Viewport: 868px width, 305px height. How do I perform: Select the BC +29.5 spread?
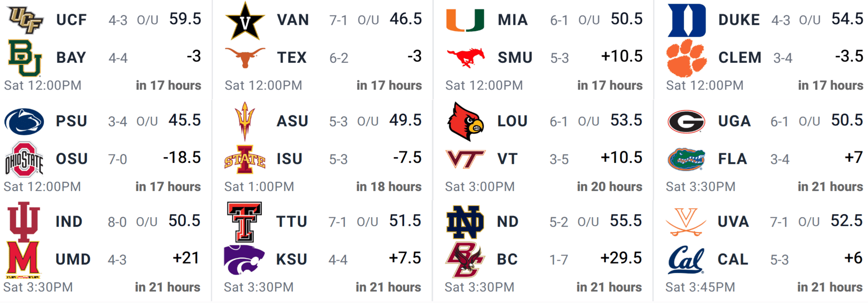click(621, 258)
